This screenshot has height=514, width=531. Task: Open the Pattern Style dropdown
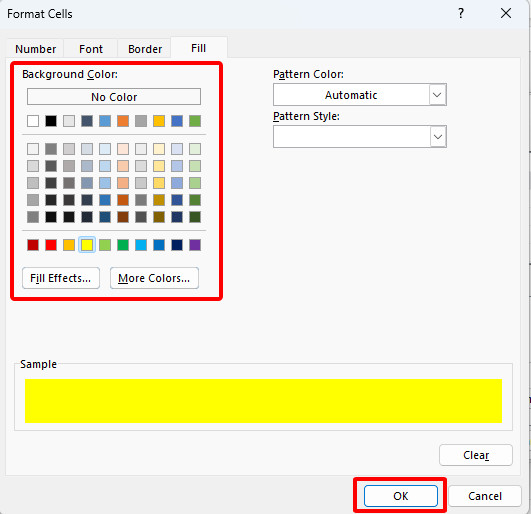click(x=438, y=137)
